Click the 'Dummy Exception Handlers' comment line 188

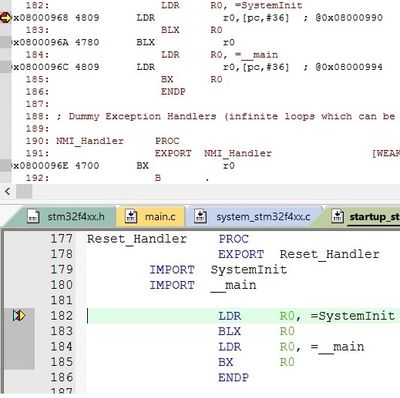[x=226, y=116]
